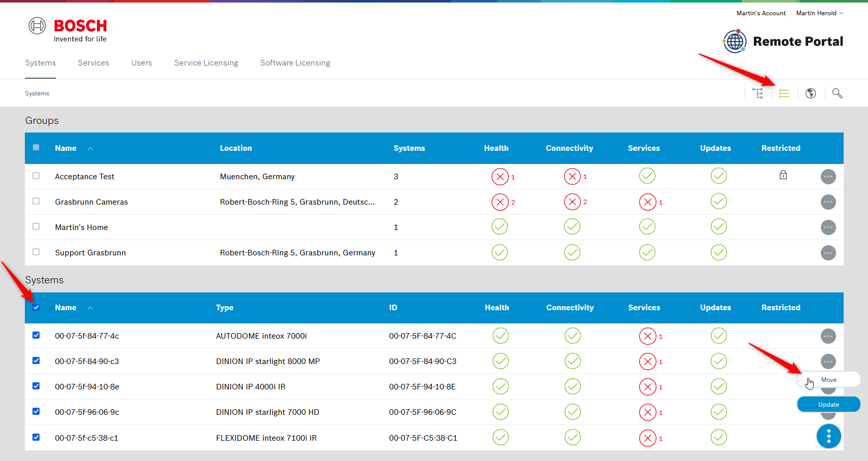
Task: Click lock icon on Acceptance Test row
Action: coord(783,175)
